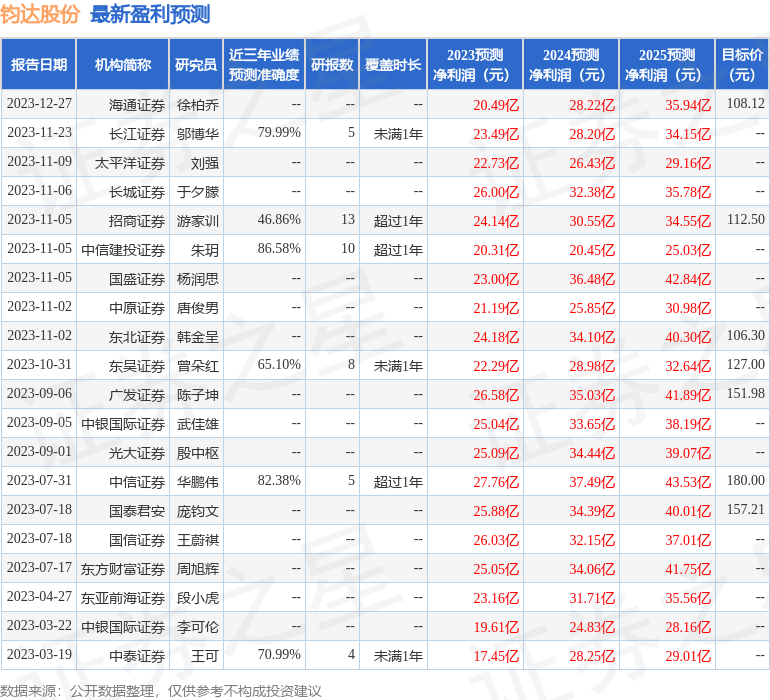770x700 pixels.
Task: Click accuracy value 65.10%
Action: pos(279,364)
